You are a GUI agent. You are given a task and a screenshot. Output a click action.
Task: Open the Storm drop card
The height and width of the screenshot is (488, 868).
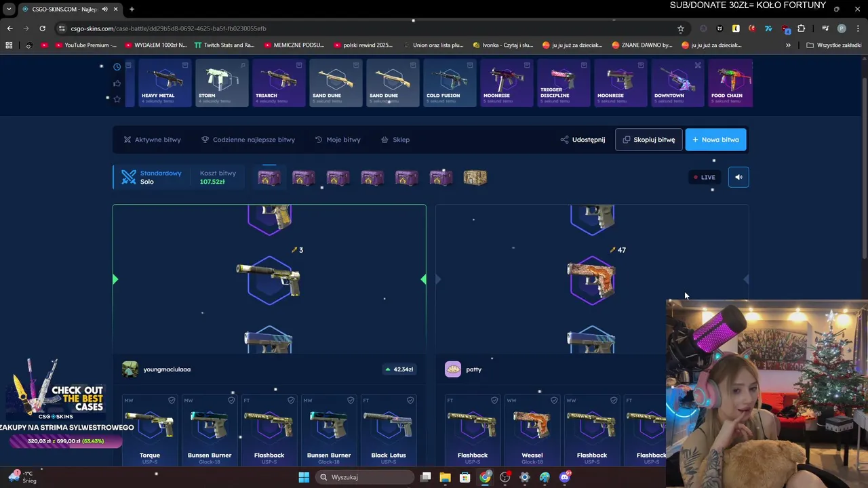[x=222, y=83]
